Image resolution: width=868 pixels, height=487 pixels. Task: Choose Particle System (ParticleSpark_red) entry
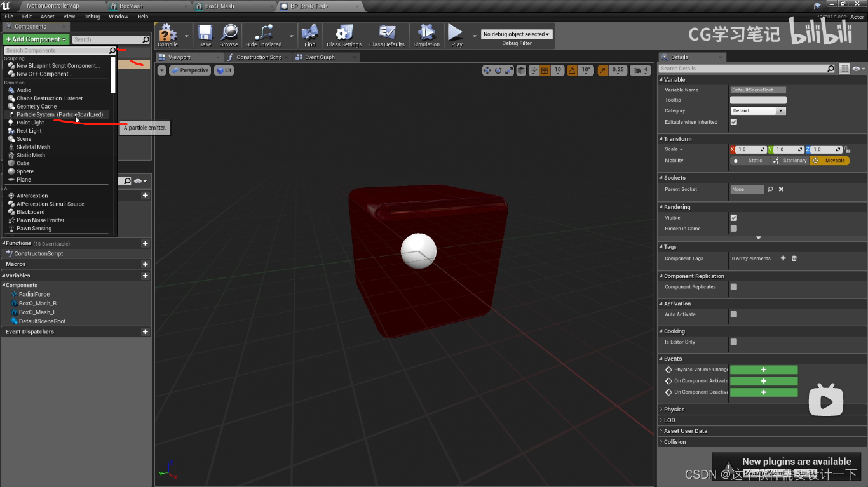coord(60,114)
